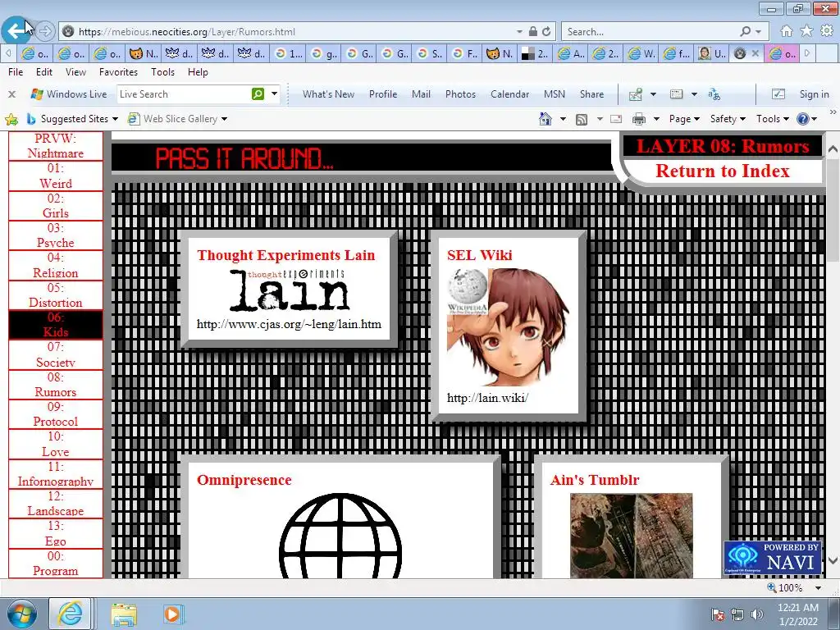Click the Add to Favorites bar star icon

pyautogui.click(x=11, y=119)
